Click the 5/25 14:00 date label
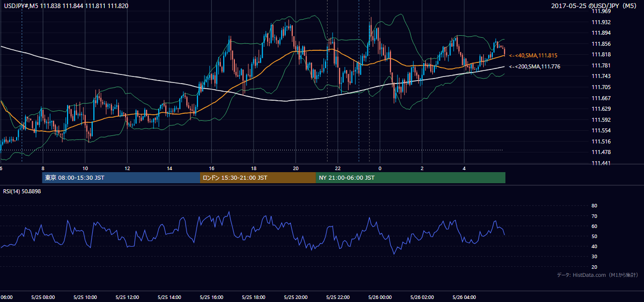Viewport: 644px width, 302px height. pos(169,297)
